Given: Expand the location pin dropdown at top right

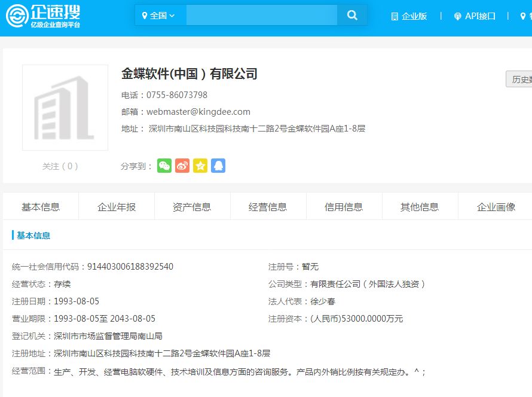Looking at the screenshot, I should pyautogui.click(x=523, y=16).
